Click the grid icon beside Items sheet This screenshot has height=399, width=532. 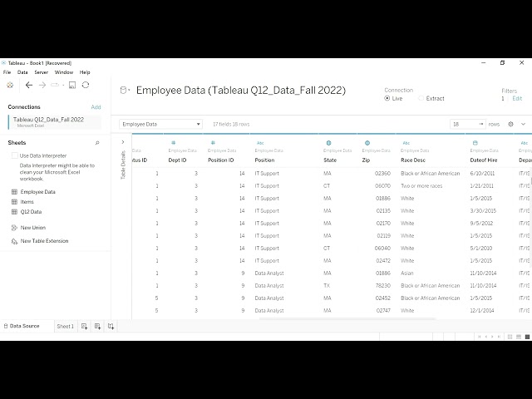point(14,202)
